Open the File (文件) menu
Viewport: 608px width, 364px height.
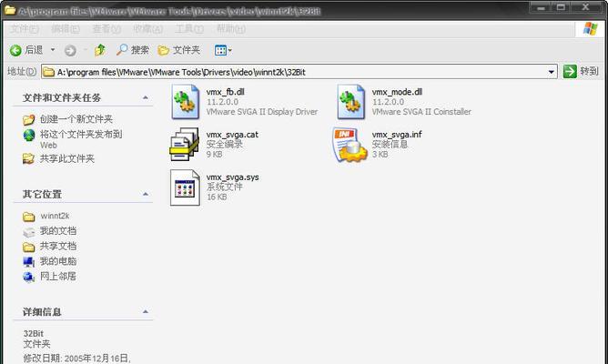(24, 29)
